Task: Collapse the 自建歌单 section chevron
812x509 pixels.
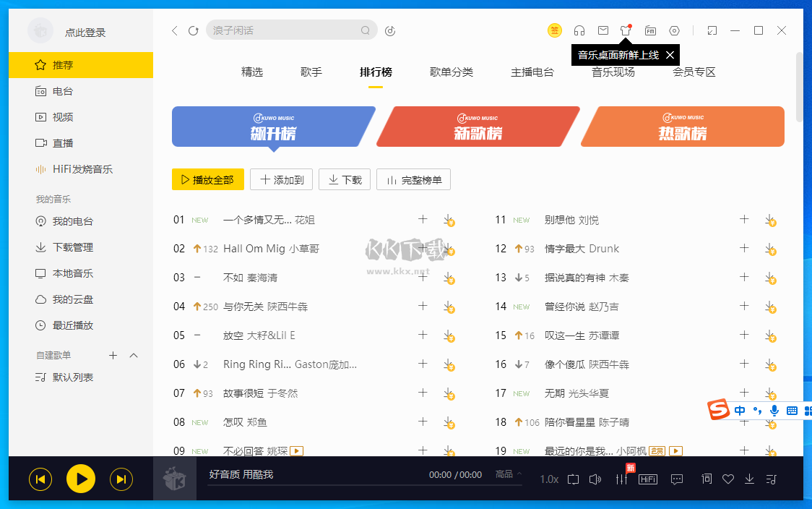Action: [133, 355]
